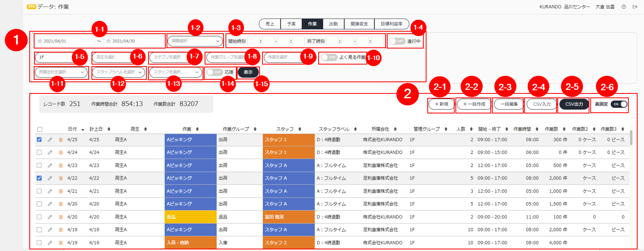Sort the table by the 計上日 column
Screen dimensions: 644x251
109,129
